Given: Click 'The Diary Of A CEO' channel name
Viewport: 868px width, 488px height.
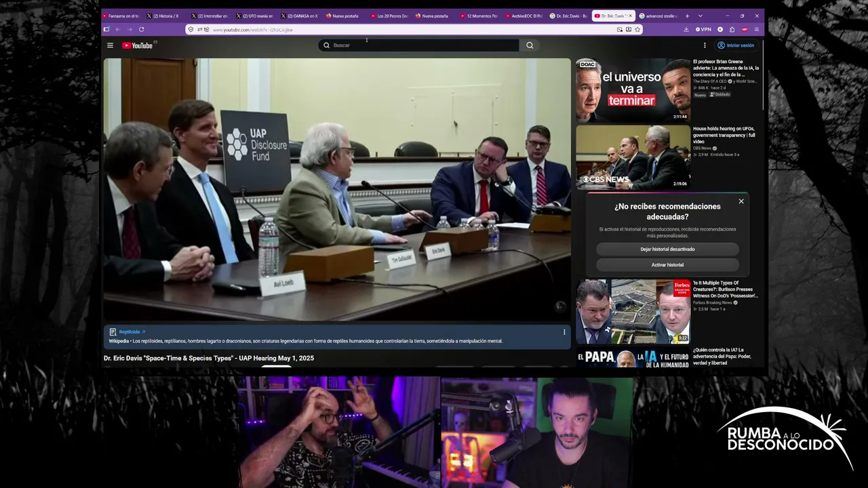Looking at the screenshot, I should [710, 81].
